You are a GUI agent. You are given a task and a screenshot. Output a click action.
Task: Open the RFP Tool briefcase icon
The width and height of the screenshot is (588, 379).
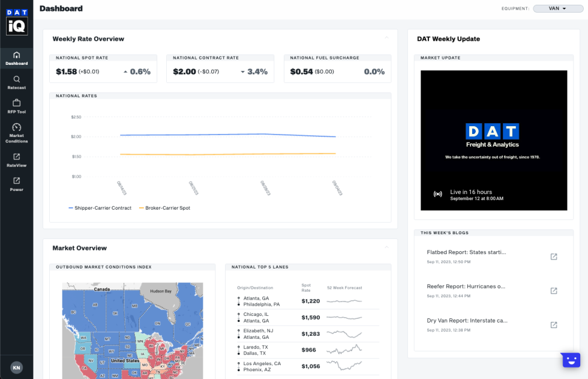tap(16, 103)
